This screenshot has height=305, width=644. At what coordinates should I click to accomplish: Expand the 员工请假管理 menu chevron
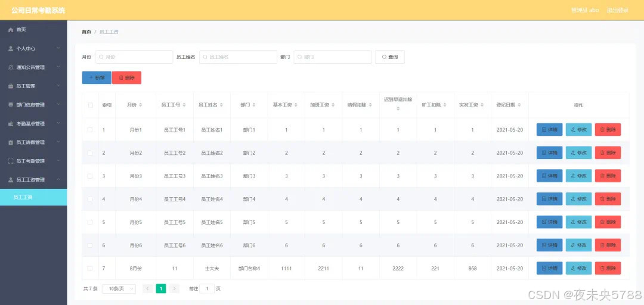pos(58,142)
